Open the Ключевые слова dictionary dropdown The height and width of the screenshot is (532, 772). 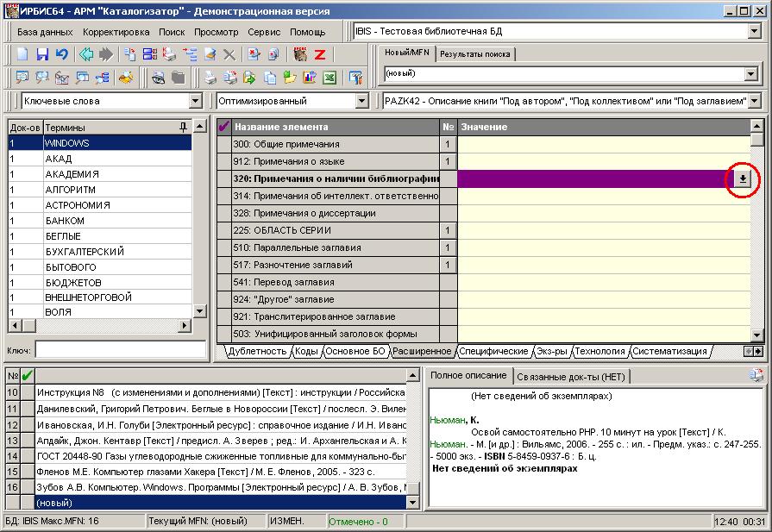click(x=196, y=102)
